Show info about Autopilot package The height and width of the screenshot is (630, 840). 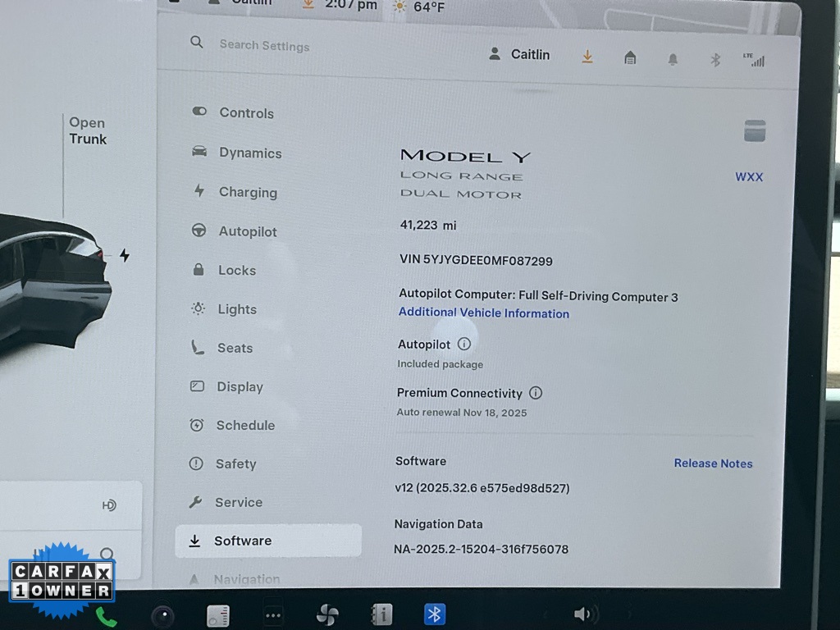point(464,345)
